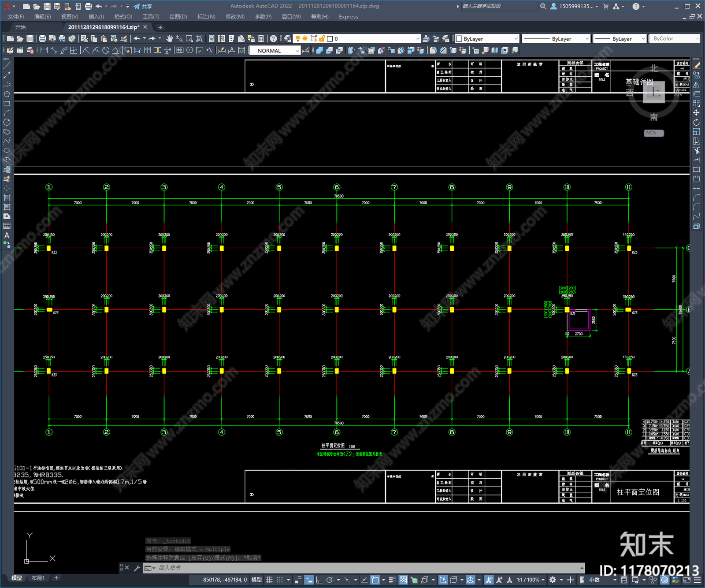705x588 pixels.
Task: Click the Help question mark icon
Action: click(274, 39)
